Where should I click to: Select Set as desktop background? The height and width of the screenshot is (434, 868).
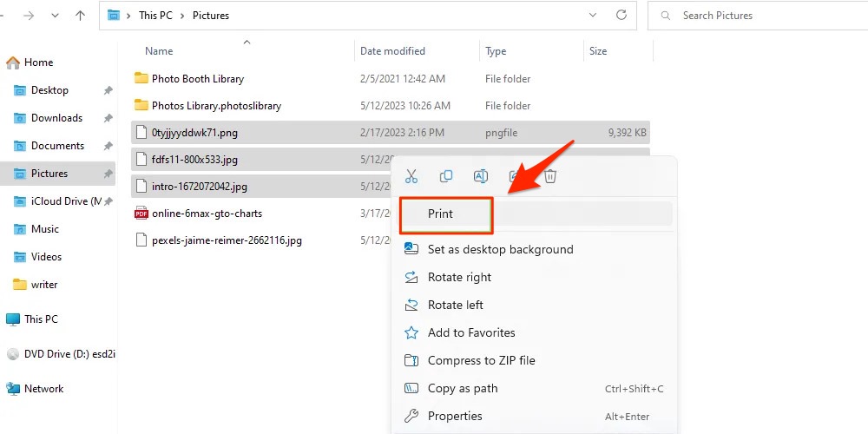click(x=500, y=249)
